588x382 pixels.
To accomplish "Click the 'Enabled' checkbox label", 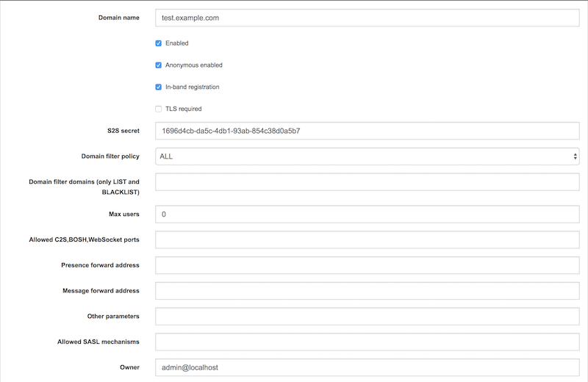I will pyautogui.click(x=177, y=43).
